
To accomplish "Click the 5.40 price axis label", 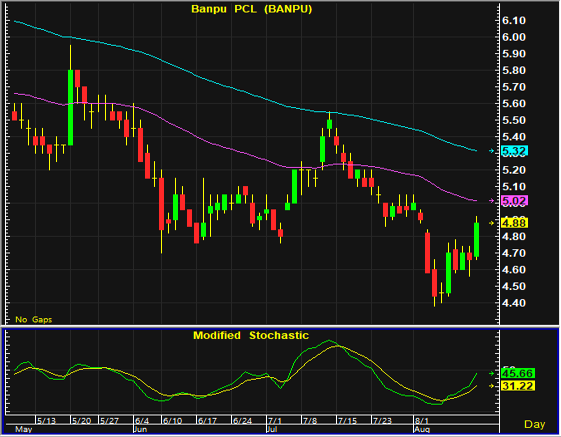I will point(514,137).
